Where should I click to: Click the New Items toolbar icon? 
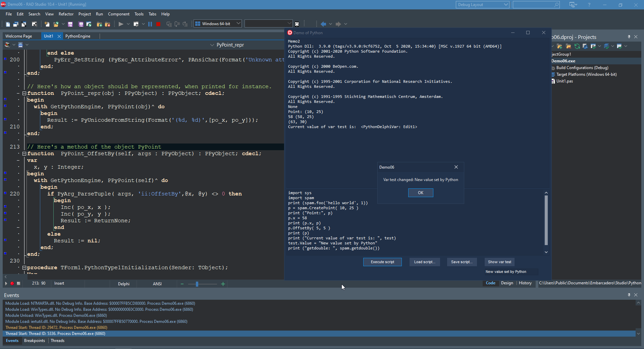(x=47, y=24)
